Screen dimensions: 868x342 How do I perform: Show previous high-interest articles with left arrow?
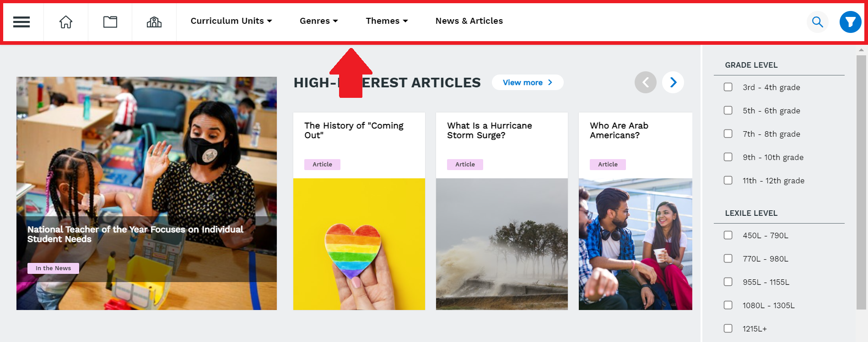(646, 82)
